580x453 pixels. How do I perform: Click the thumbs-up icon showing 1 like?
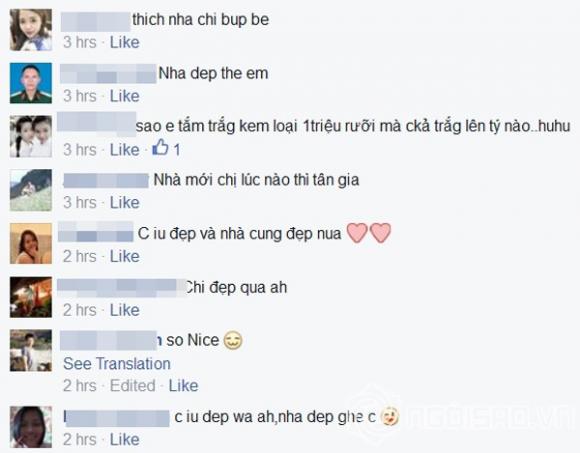click(x=160, y=147)
